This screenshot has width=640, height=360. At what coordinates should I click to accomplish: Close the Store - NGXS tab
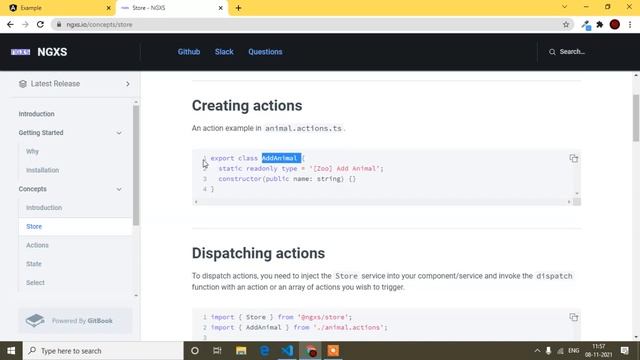click(220, 8)
